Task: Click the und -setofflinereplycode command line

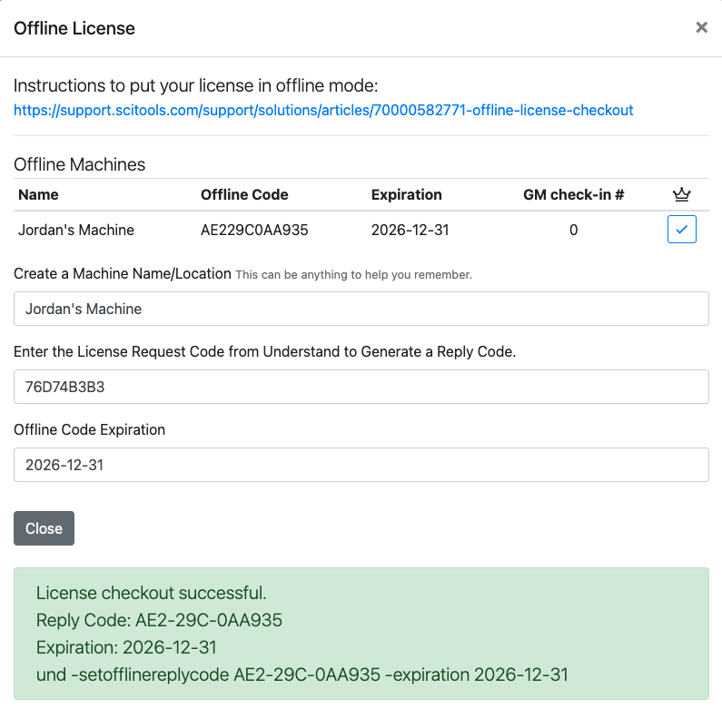Action: point(302,674)
